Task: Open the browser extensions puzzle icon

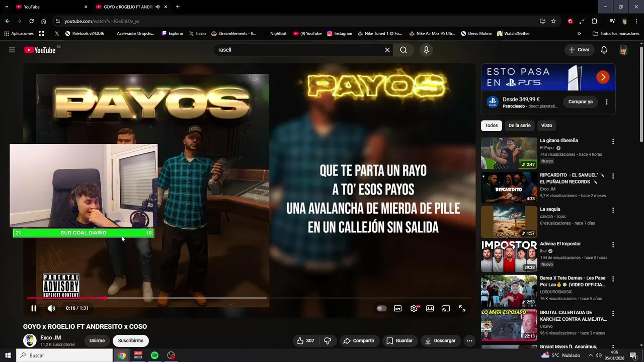Action: (x=595, y=21)
